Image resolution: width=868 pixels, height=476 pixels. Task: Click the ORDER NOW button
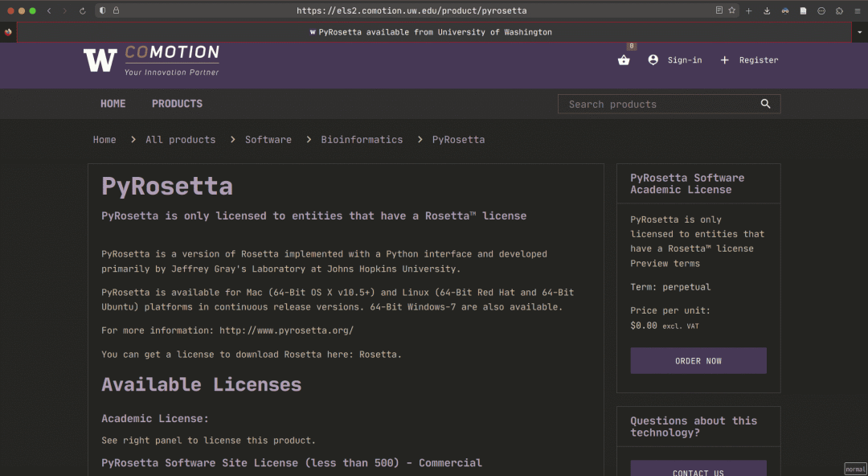(x=698, y=361)
